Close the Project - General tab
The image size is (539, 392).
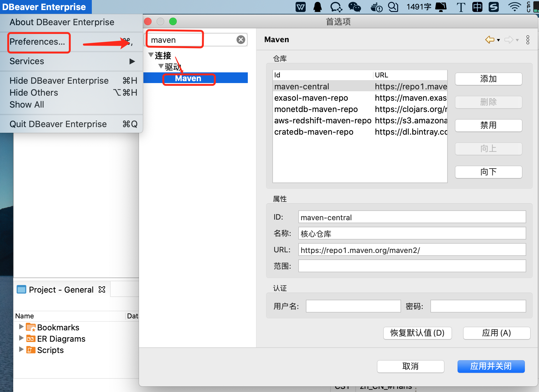pos(102,289)
